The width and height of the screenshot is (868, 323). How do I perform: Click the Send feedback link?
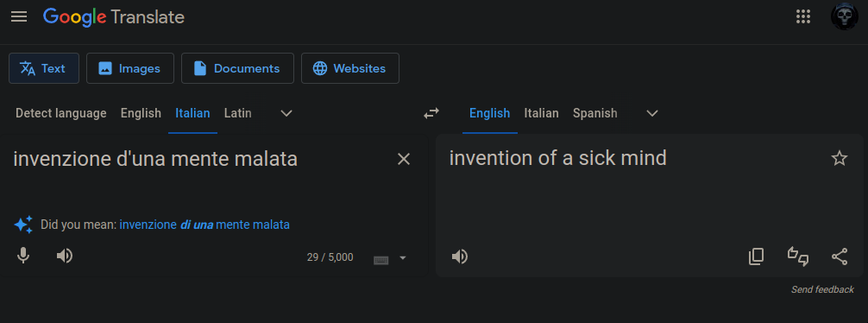[822, 289]
